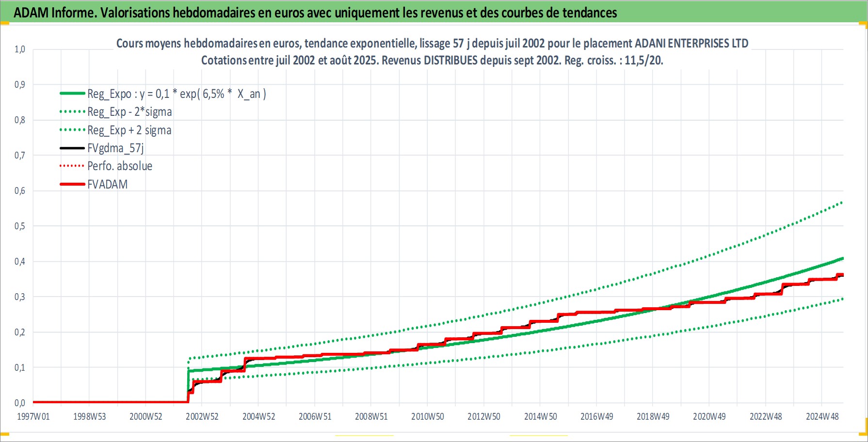Click the 2000W52 x-axis label

click(x=146, y=416)
